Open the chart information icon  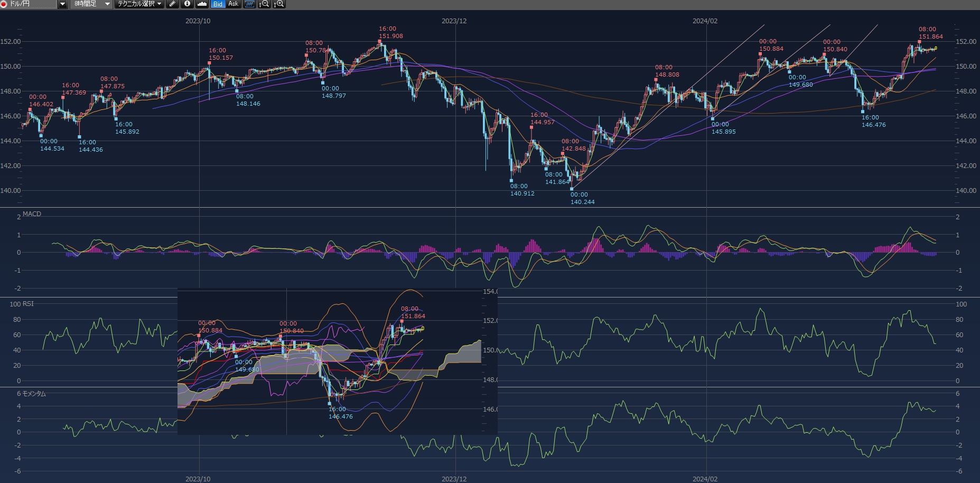(x=187, y=4)
